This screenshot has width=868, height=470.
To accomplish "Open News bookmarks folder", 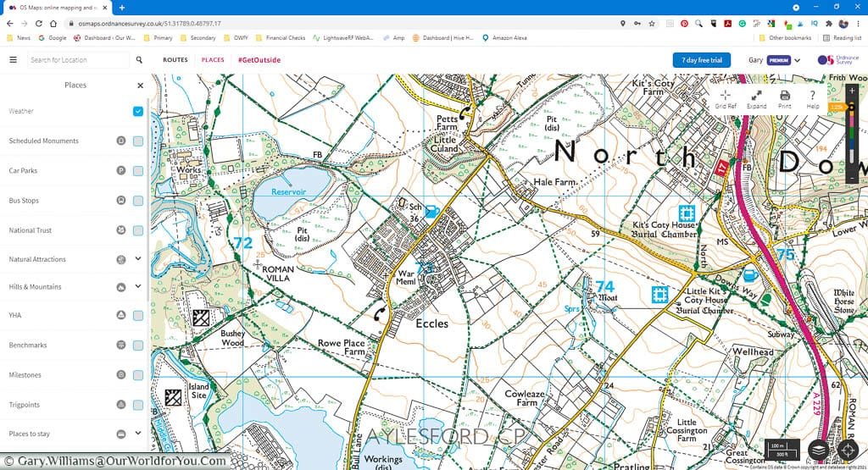I will pos(19,37).
